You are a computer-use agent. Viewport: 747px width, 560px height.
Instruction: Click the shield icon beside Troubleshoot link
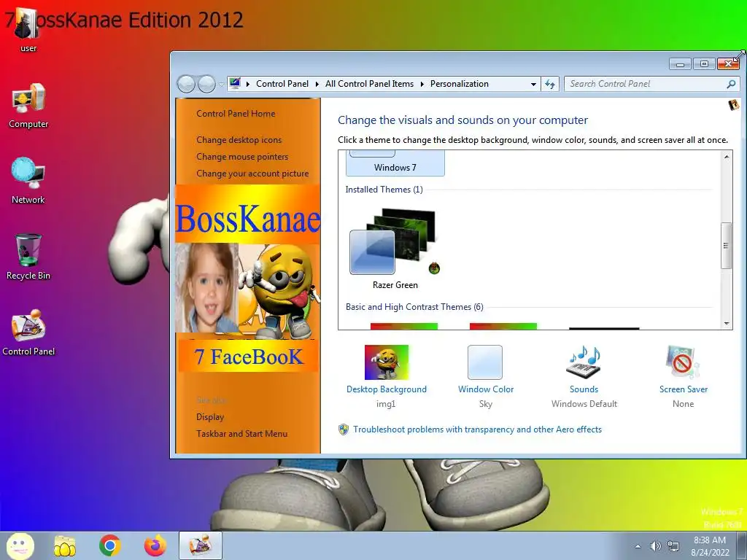point(344,429)
